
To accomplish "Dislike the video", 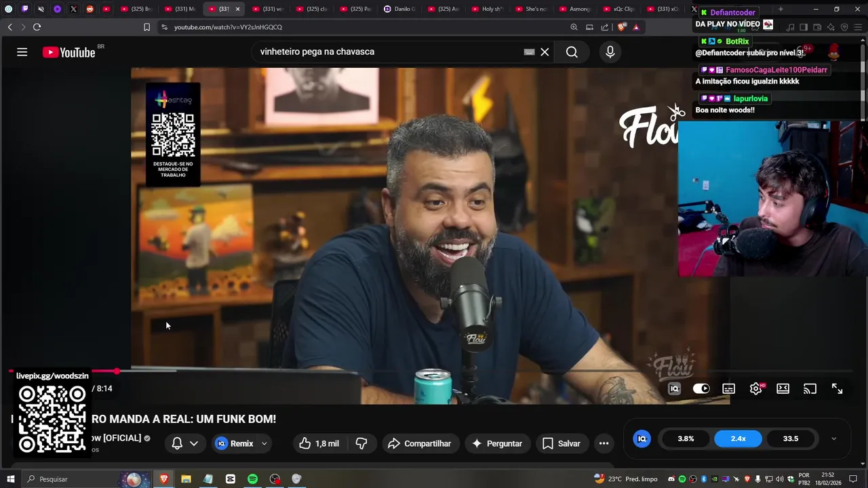I will click(x=361, y=443).
